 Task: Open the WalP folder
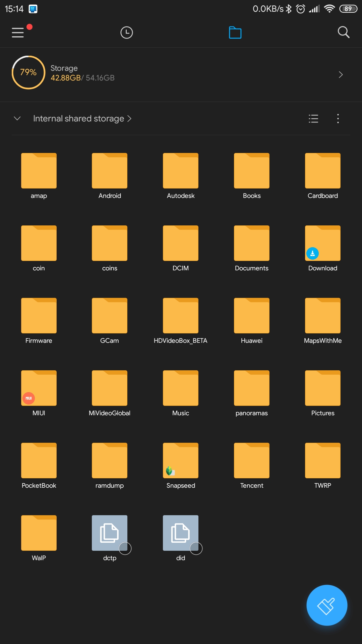tap(39, 538)
